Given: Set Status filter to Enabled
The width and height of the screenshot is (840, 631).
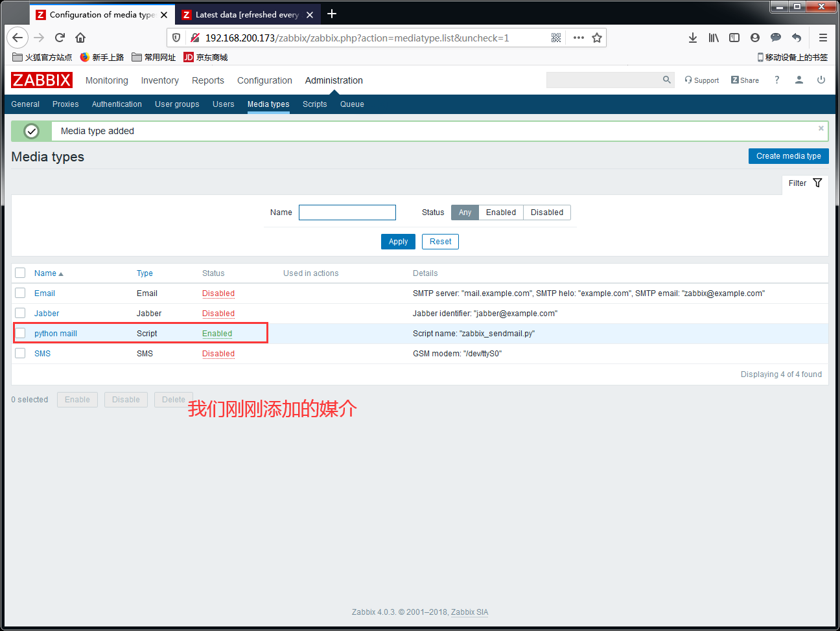Looking at the screenshot, I should coord(501,212).
